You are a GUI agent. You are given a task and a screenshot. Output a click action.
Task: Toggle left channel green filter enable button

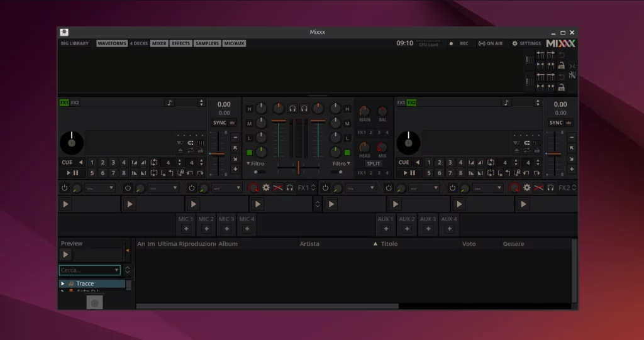249,152
